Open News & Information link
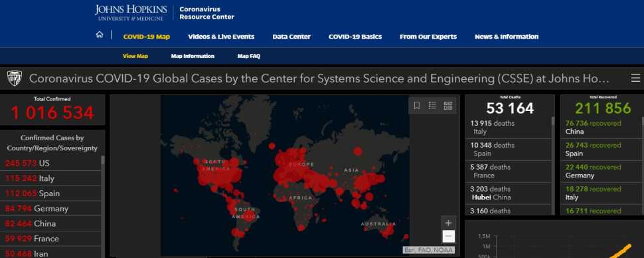Image resolution: width=644 pixels, height=258 pixels. [x=507, y=37]
